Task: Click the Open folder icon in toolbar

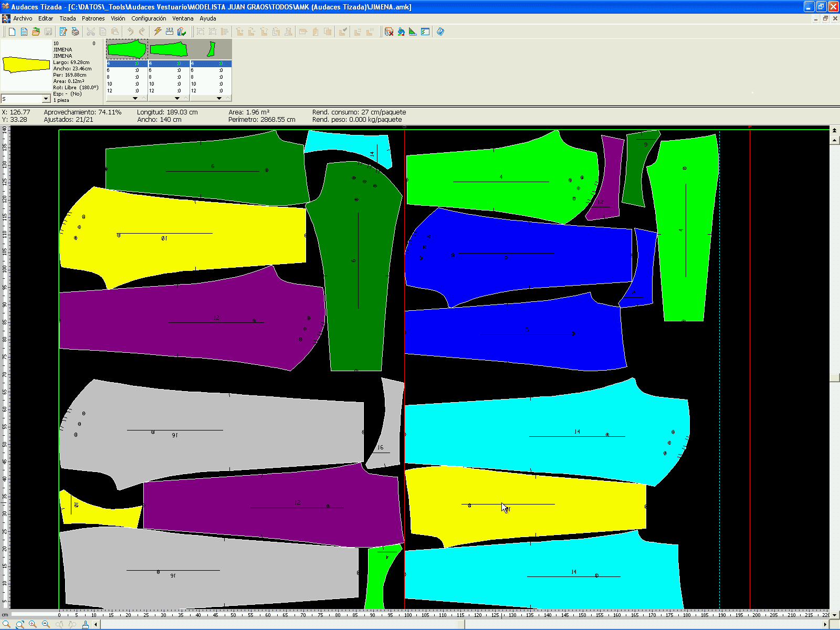Action: 36,32
